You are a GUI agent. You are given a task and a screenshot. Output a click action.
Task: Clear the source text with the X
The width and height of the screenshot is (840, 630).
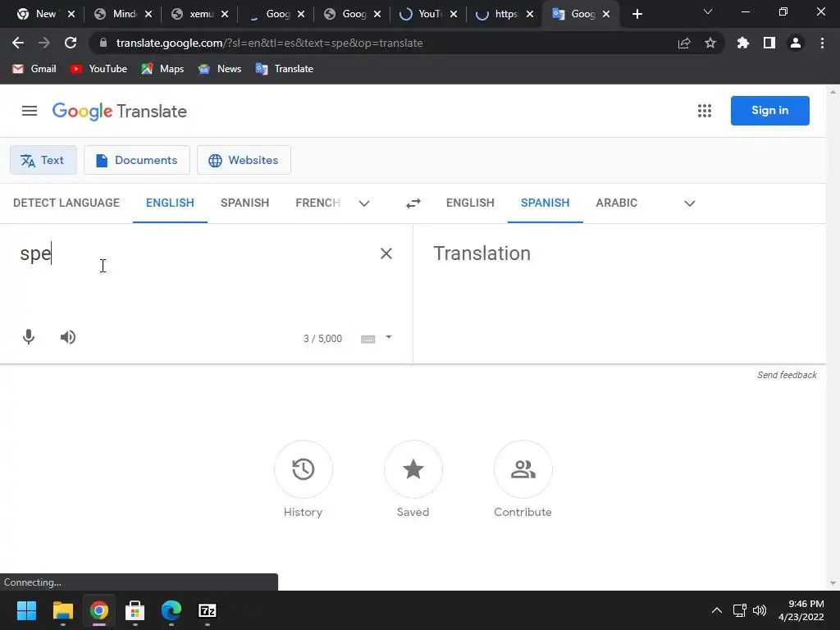[386, 253]
